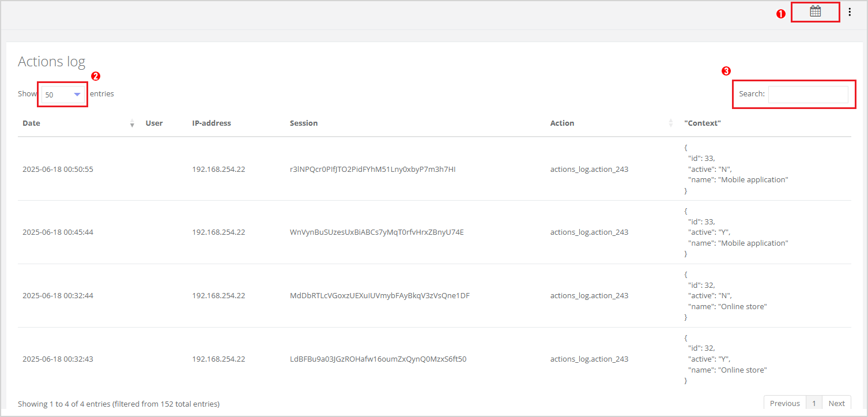
Task: Go to the Next page
Action: (x=836, y=404)
